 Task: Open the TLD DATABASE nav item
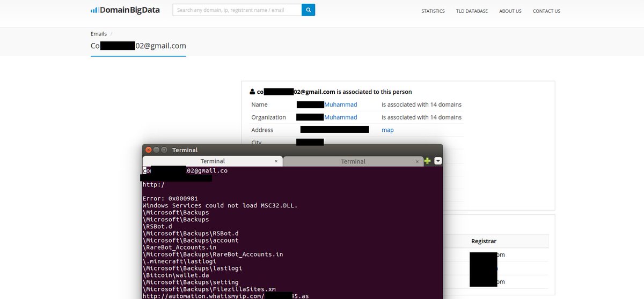(x=472, y=11)
